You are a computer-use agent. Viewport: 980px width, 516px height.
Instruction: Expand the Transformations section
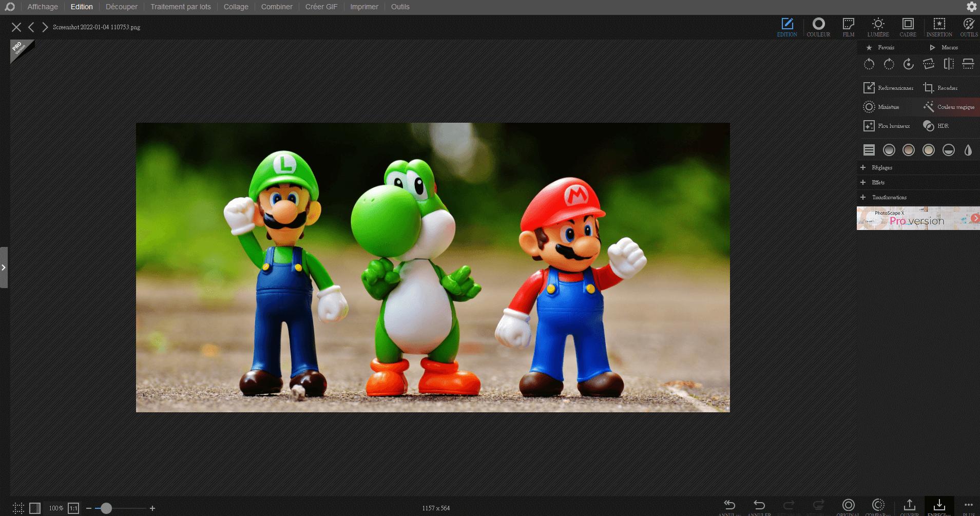[889, 197]
